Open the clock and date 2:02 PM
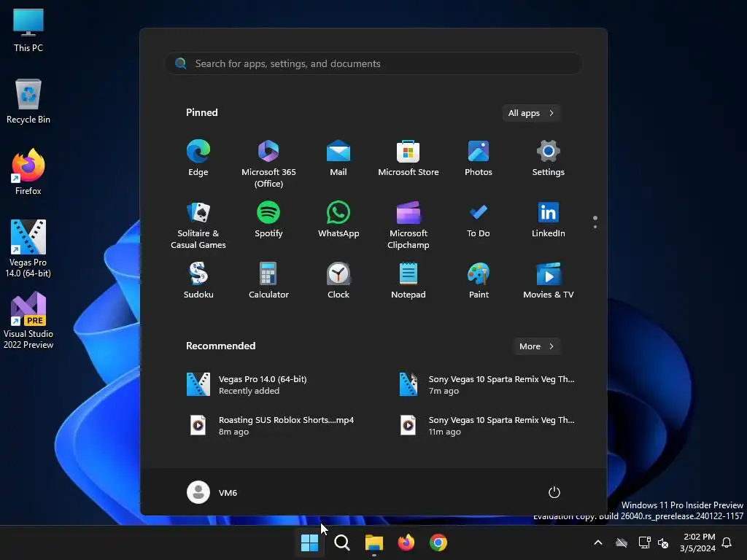This screenshot has height=560, width=747. 698,542
